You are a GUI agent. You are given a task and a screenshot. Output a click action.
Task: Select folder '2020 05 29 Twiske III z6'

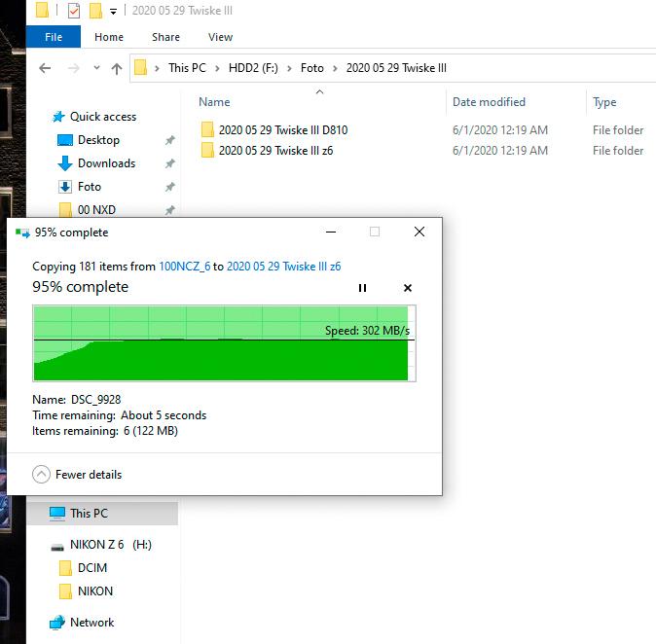click(275, 151)
